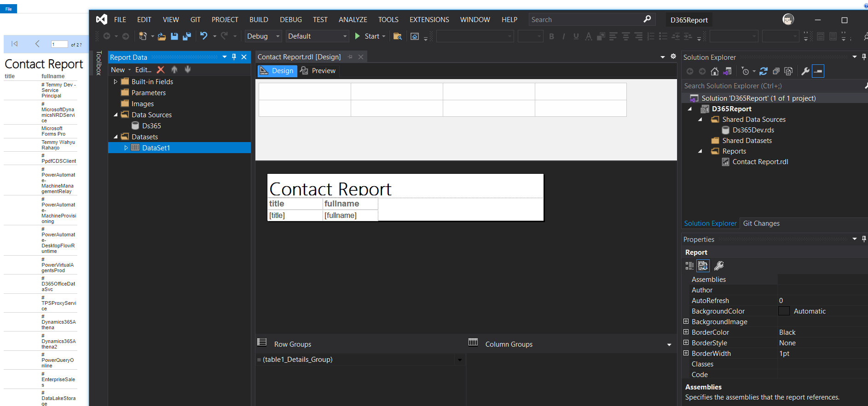
Task: Close the Report Data panel
Action: tap(244, 57)
